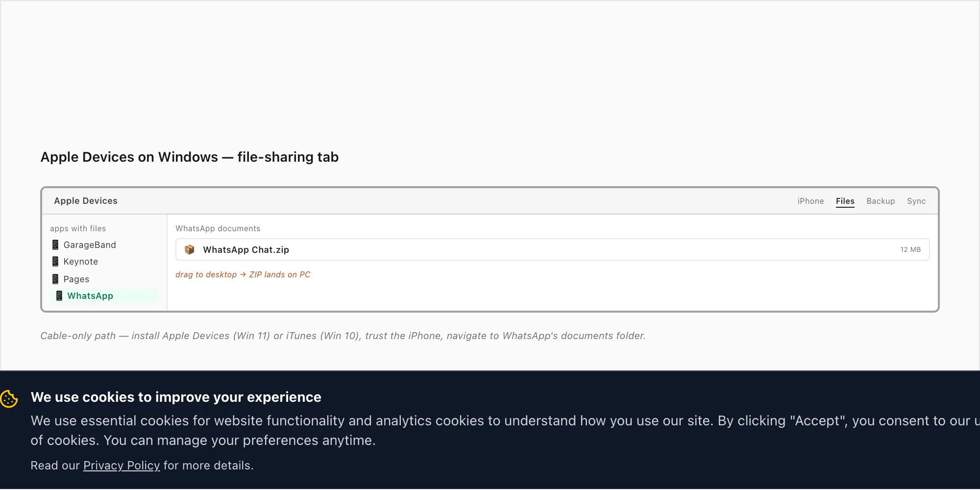Image resolution: width=980 pixels, height=490 pixels.
Task: Select WhatsApp in apps list
Action: 104,296
